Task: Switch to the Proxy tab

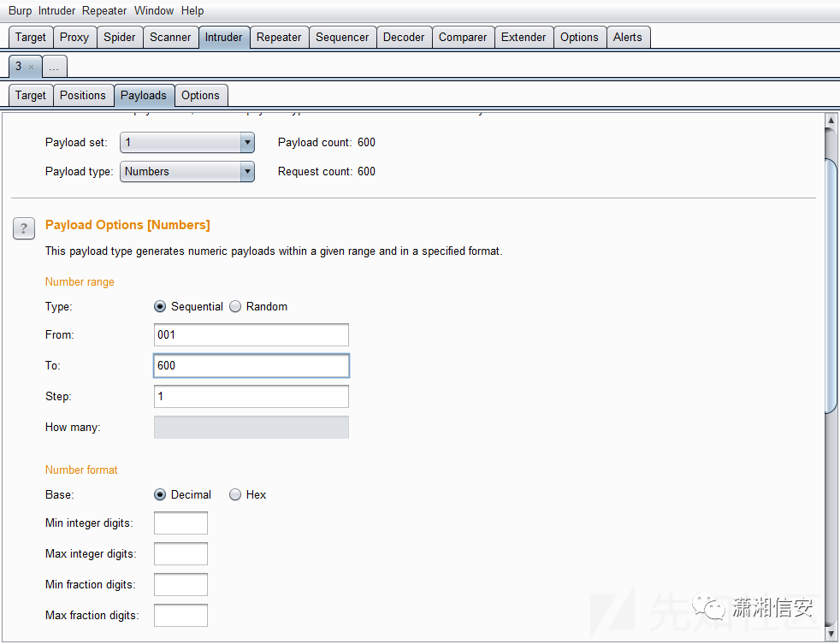Action: click(x=74, y=38)
